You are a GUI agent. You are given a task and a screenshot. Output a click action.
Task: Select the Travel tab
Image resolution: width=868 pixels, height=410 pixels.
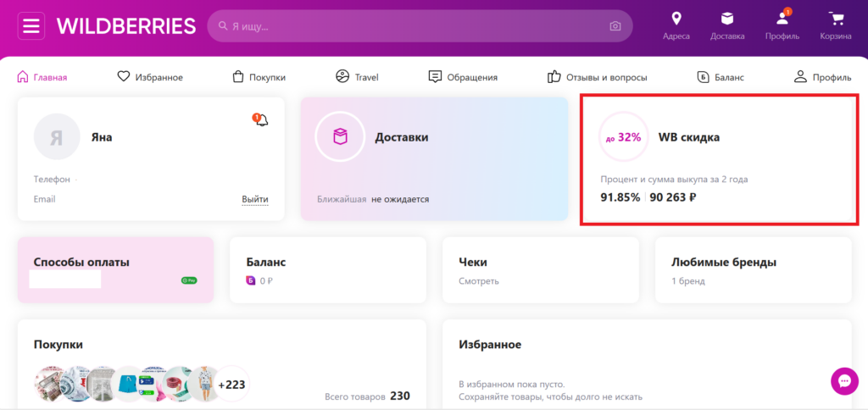(x=357, y=77)
